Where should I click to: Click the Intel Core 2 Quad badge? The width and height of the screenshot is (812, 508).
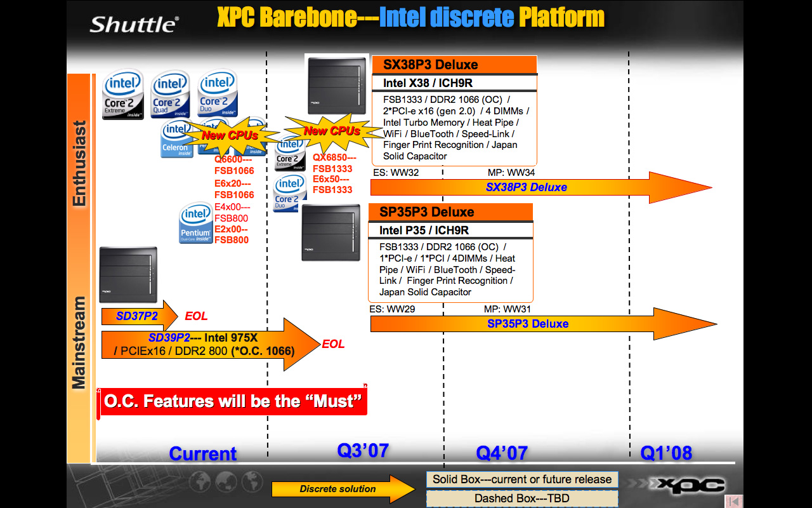tap(169, 95)
